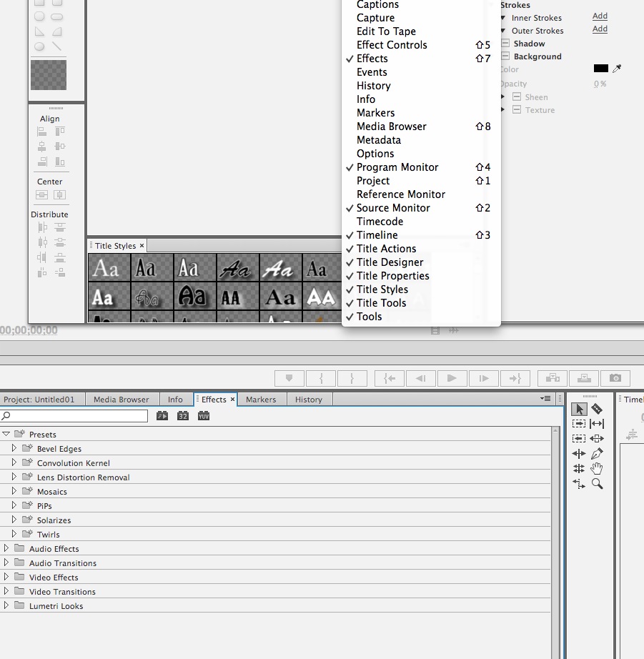Select the Ripple Edit tool
Image resolution: width=644 pixels, height=659 pixels.
coord(579,453)
